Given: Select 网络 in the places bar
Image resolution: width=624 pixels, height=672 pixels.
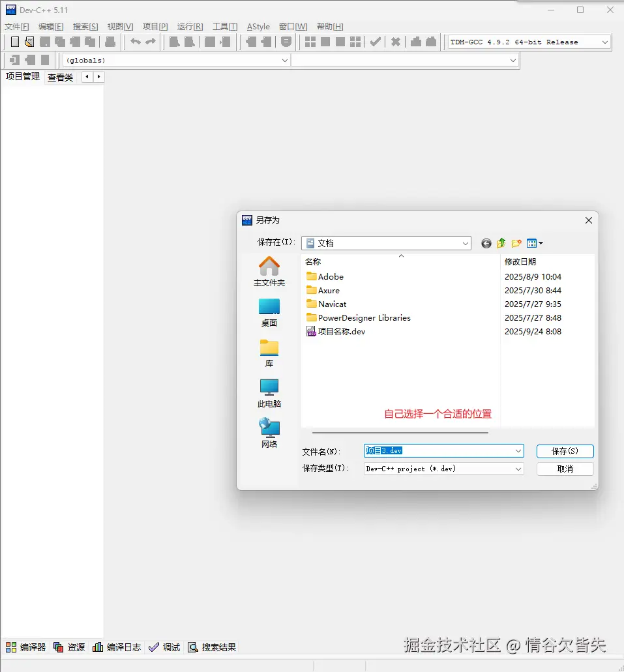Looking at the screenshot, I should click(x=269, y=433).
